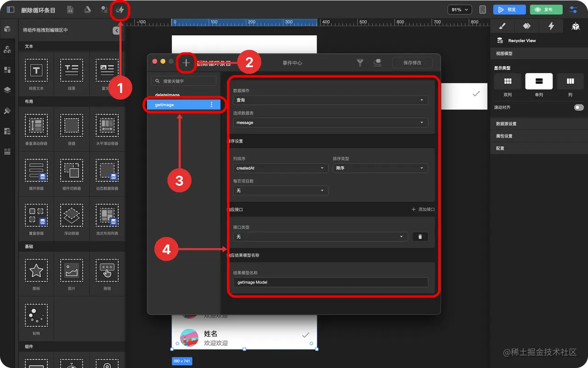Open the sliders settings icon at top right
This screenshot has height=368, width=588.
pos(573,10)
